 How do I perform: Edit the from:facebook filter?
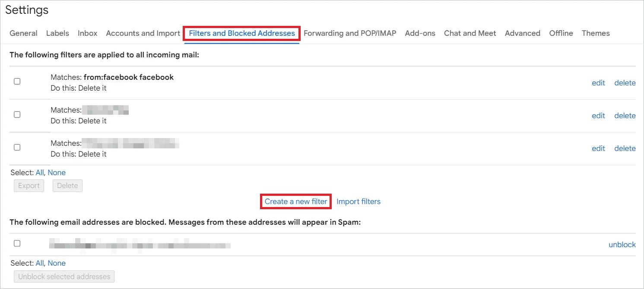[x=598, y=82]
